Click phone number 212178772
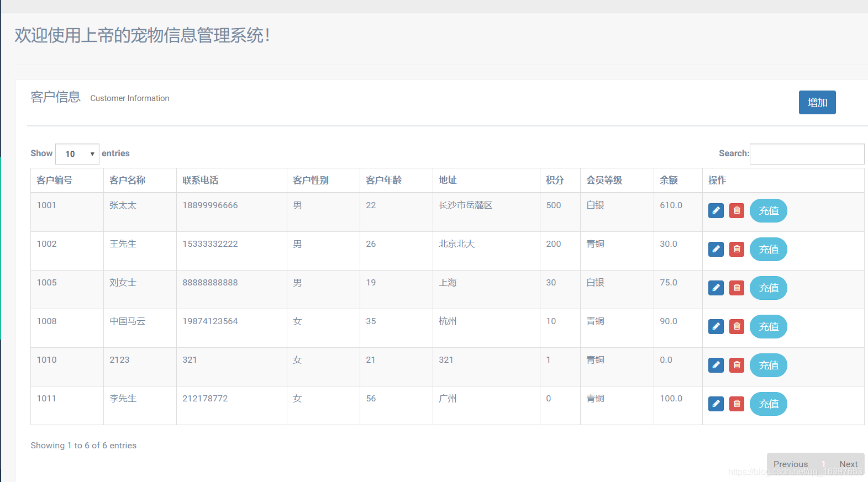The height and width of the screenshot is (482, 868). 205,399
